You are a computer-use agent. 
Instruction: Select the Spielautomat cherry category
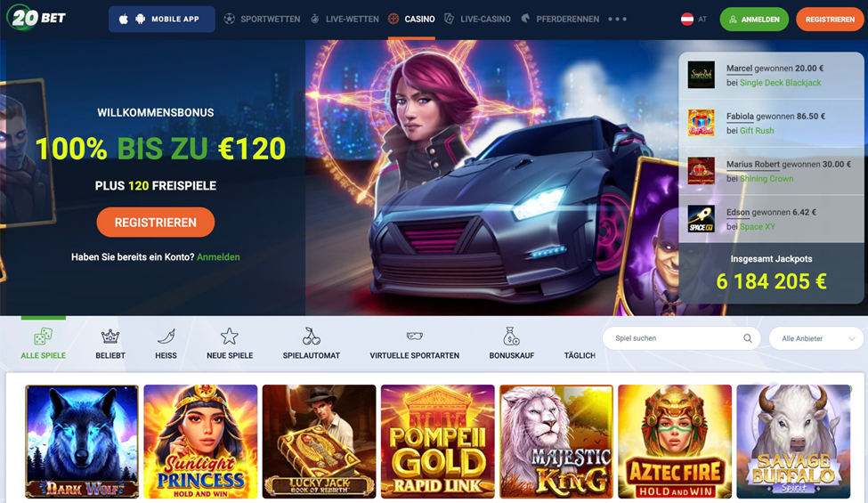(311, 344)
